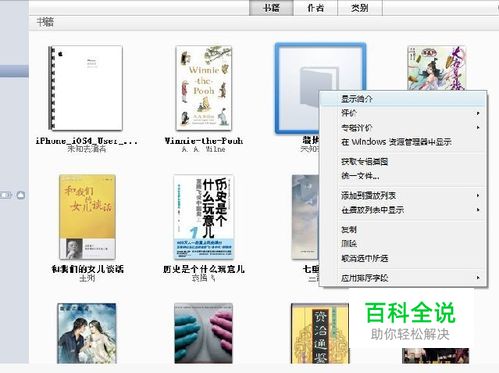Image resolution: width=499 pixels, height=373 pixels.
Task: Click the iCloud icon in the sidebar
Action: tap(21, 195)
